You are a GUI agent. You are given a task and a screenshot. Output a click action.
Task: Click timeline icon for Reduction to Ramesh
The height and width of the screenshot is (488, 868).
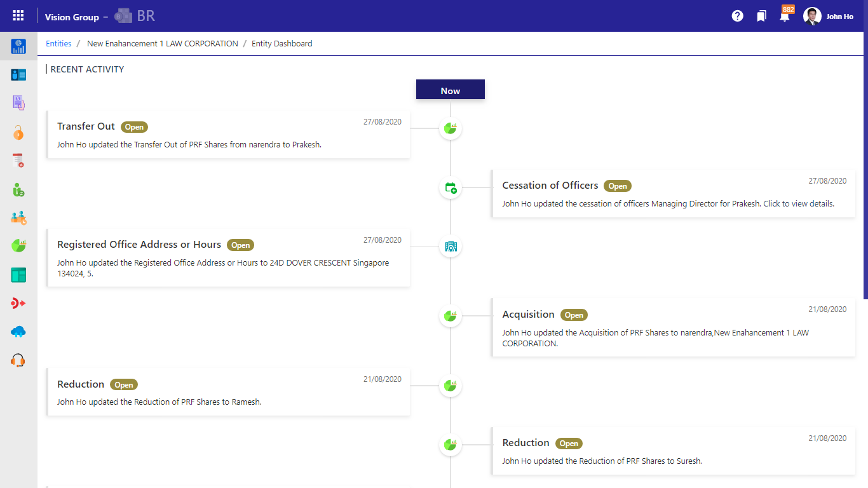point(451,386)
